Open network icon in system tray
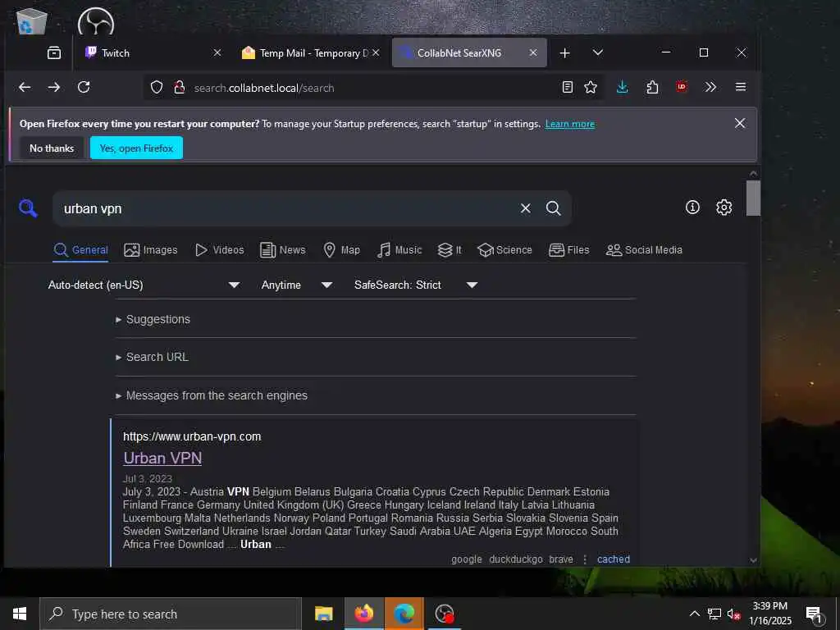The image size is (840, 630). [714, 614]
